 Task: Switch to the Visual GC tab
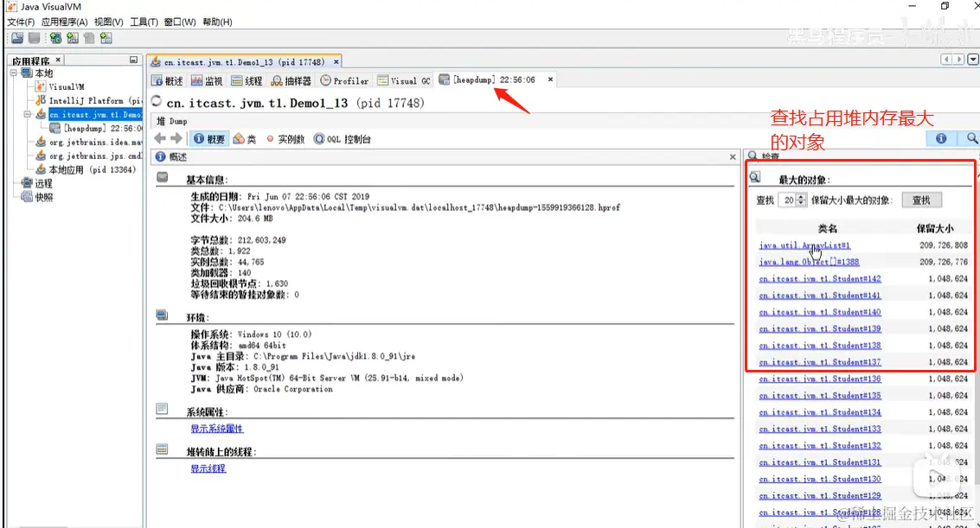[404, 80]
